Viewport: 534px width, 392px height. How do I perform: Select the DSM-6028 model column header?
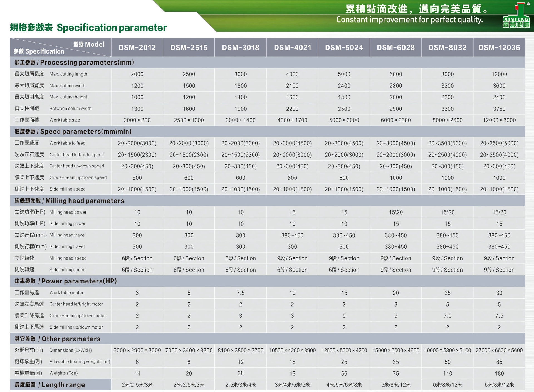(396, 48)
